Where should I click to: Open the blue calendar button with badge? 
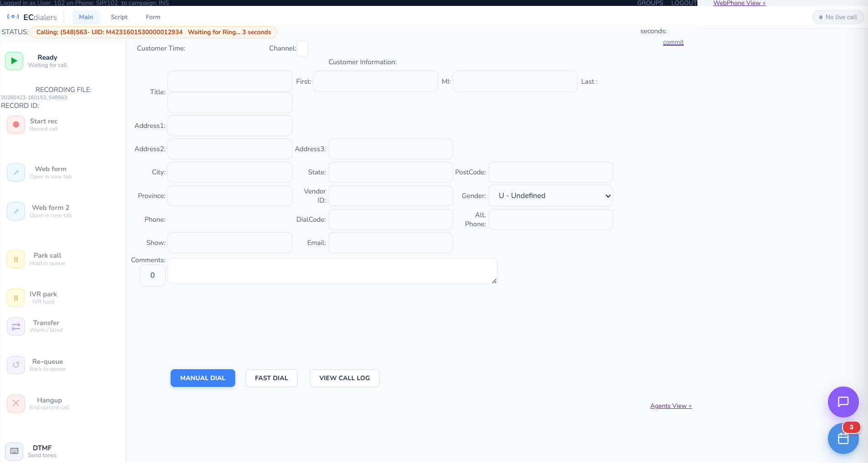(843, 438)
